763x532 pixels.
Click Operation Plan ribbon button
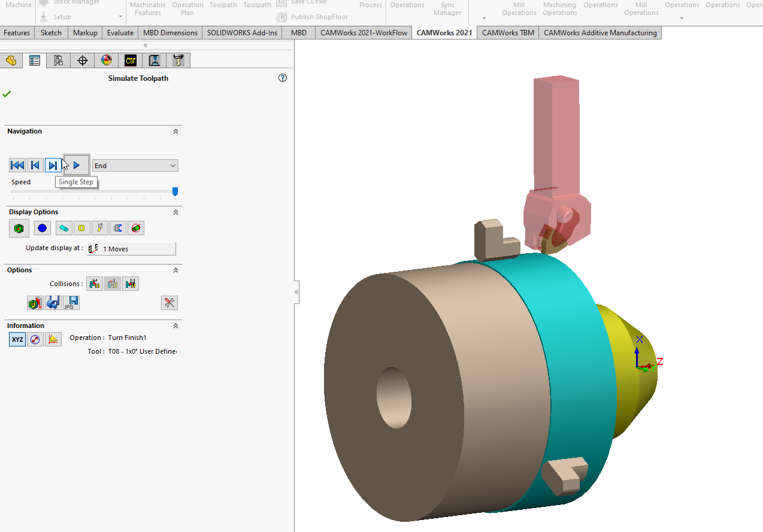187,8
